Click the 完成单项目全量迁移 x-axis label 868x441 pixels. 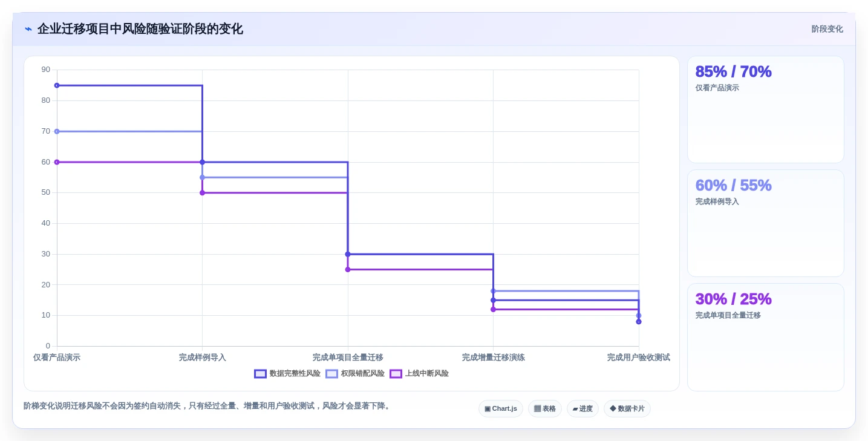point(348,358)
